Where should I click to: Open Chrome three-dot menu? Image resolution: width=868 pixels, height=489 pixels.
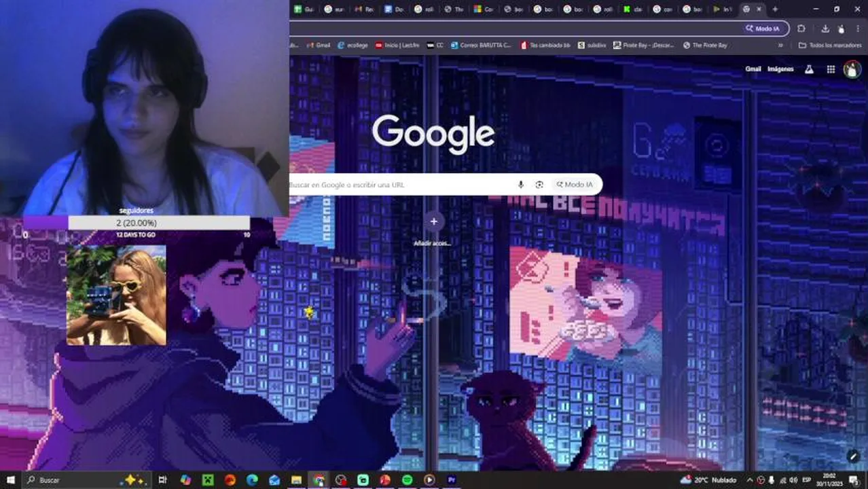tap(857, 29)
